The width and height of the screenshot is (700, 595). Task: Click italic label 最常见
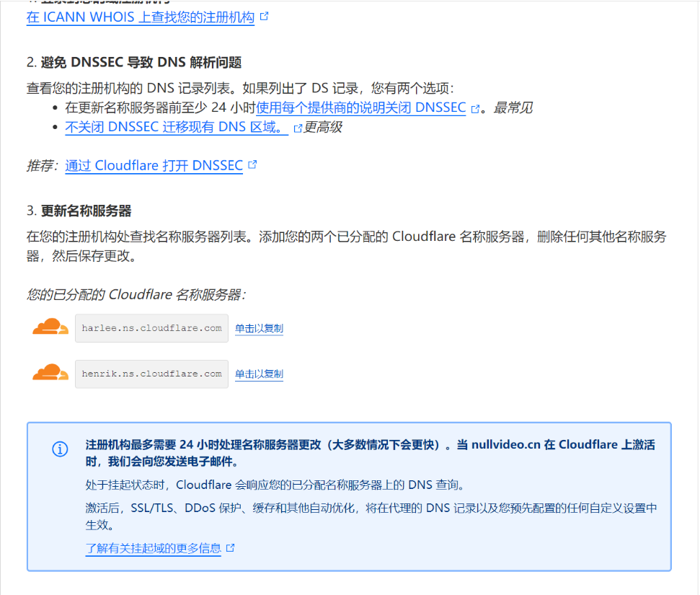click(x=513, y=107)
